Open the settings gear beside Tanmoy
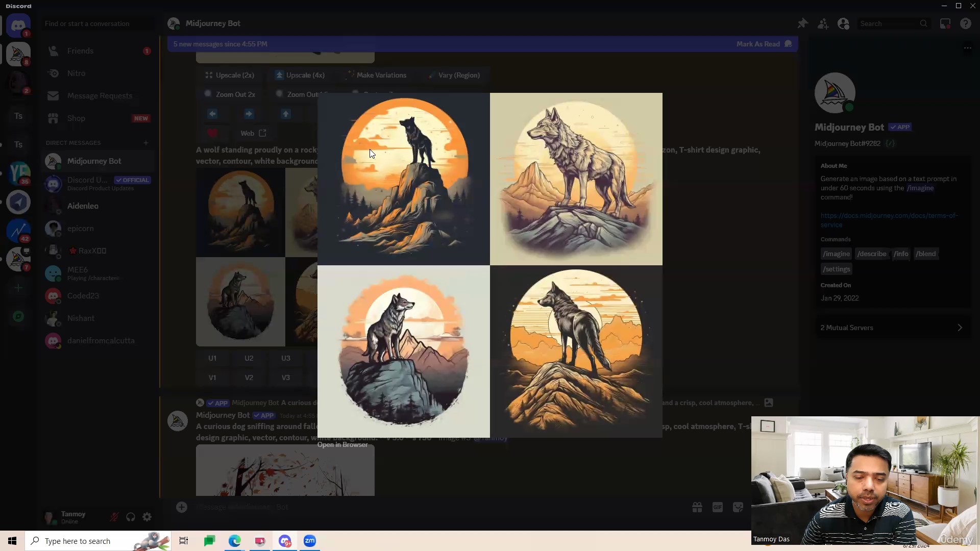This screenshot has height=551, width=980. 147,517
